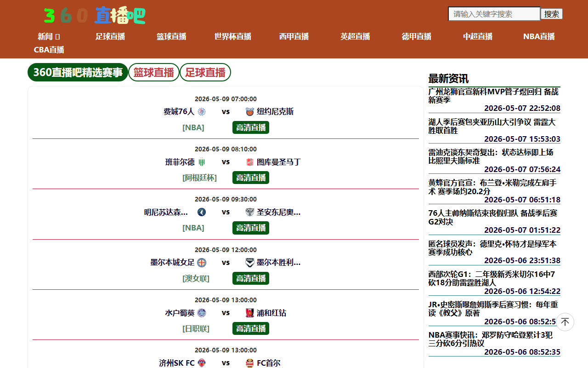Open the 德甲直播 nav item
The image size is (588, 368).
click(x=417, y=36)
